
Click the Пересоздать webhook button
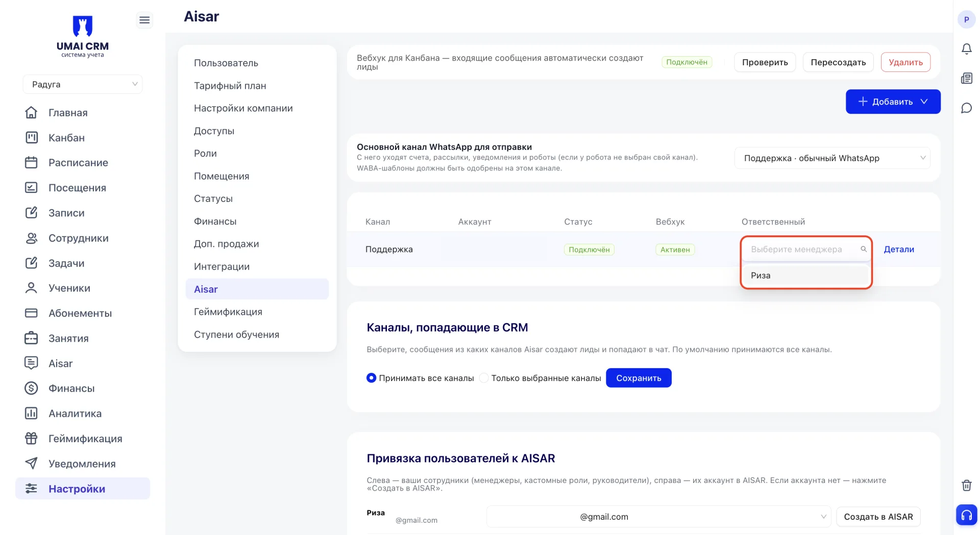(838, 62)
